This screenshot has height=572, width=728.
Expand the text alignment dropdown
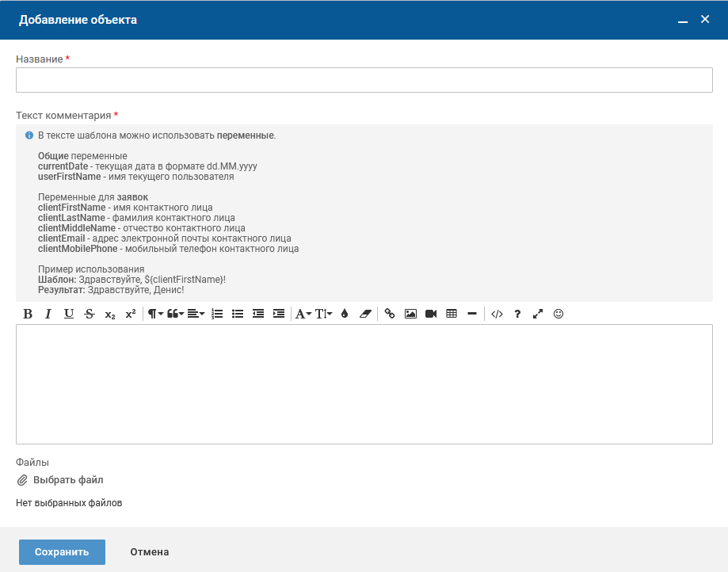pyautogui.click(x=196, y=314)
